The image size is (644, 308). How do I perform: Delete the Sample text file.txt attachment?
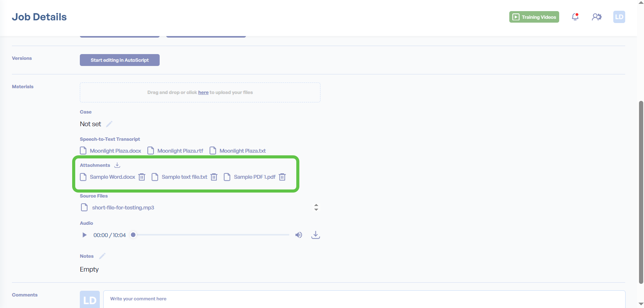[x=214, y=177]
